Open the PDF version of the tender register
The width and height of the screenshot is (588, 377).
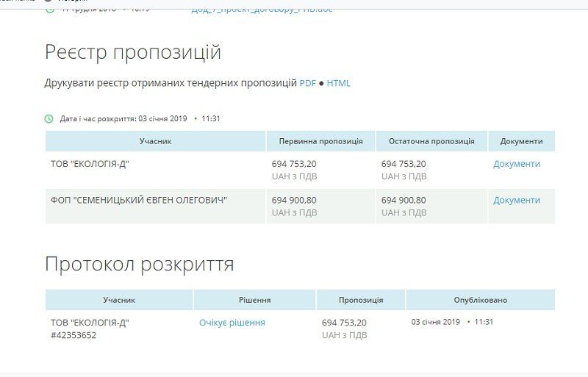(307, 83)
